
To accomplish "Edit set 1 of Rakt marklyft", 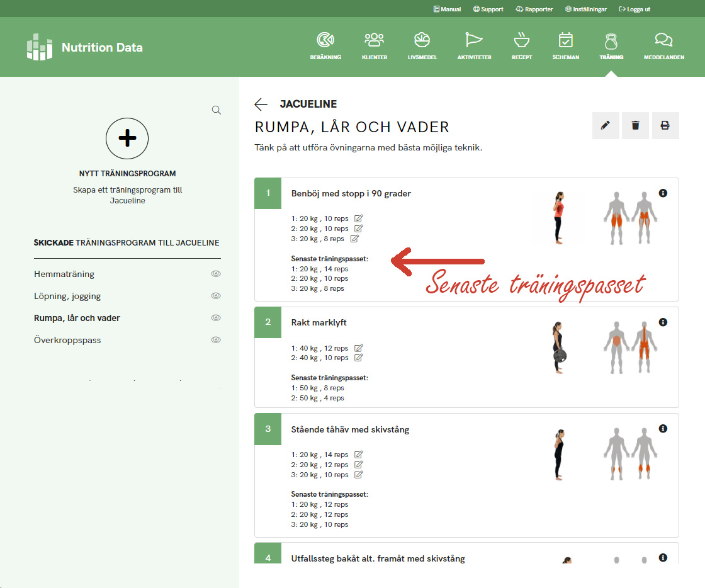I will click(x=359, y=348).
